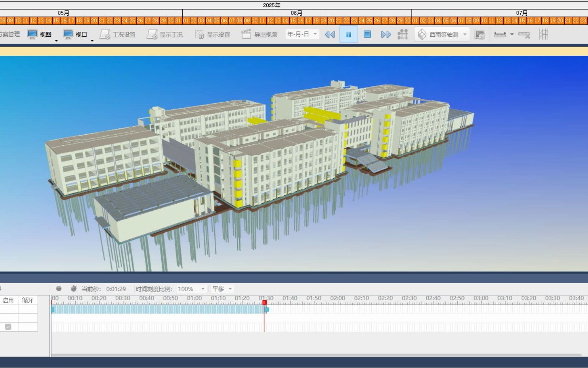The height and width of the screenshot is (368, 588).
Task: Click the blue end keyframe after playhead
Action: tap(267, 309)
